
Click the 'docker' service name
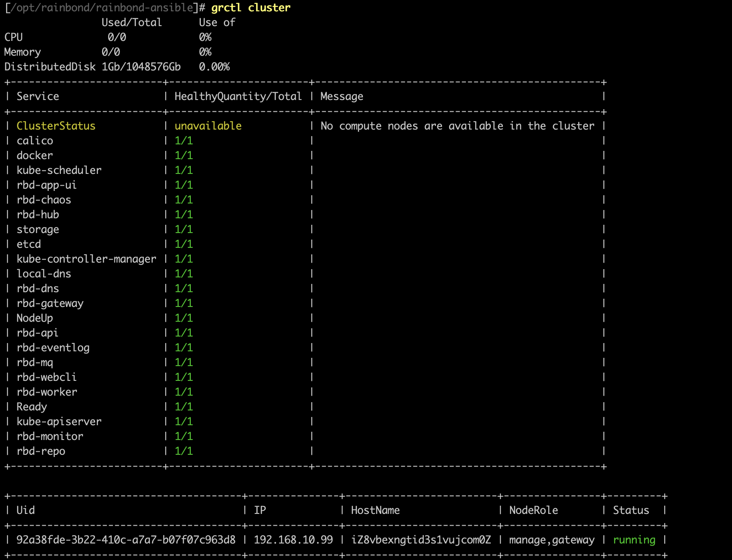[x=35, y=156]
